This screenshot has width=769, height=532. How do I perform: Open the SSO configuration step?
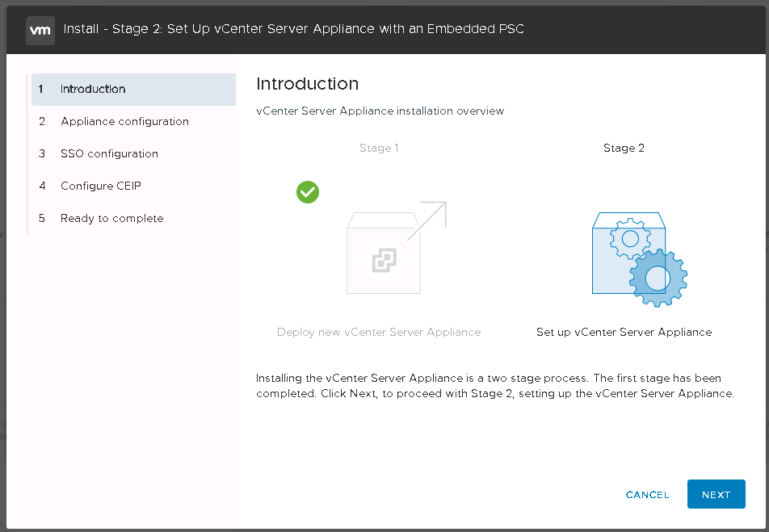coord(109,153)
